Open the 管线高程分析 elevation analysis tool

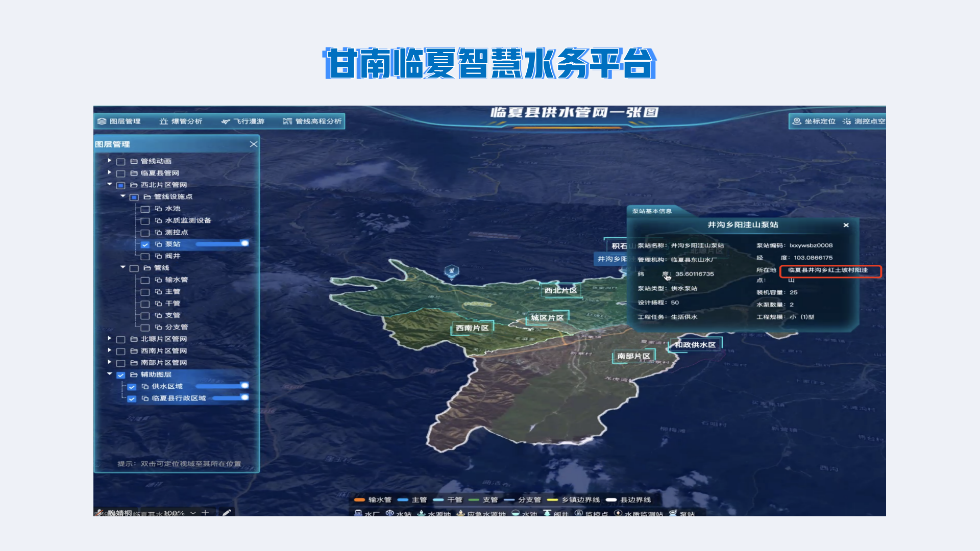(x=312, y=121)
